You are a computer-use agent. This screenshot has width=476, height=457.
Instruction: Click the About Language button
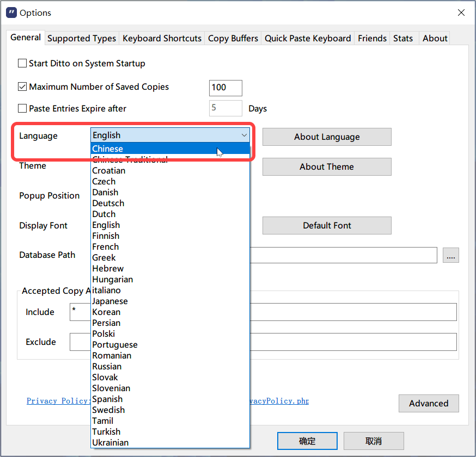(327, 137)
